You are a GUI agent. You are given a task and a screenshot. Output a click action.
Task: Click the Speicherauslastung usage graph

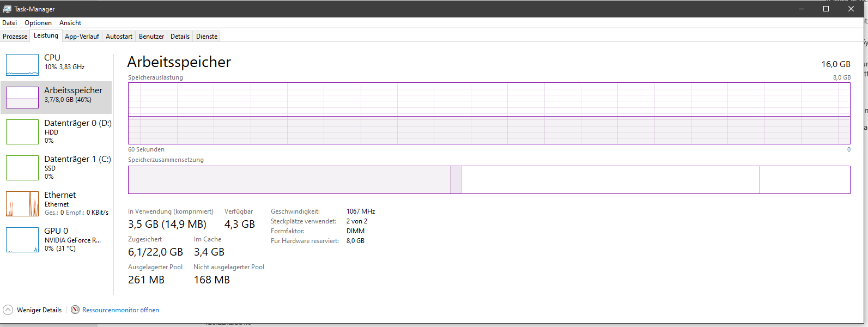tap(489, 113)
